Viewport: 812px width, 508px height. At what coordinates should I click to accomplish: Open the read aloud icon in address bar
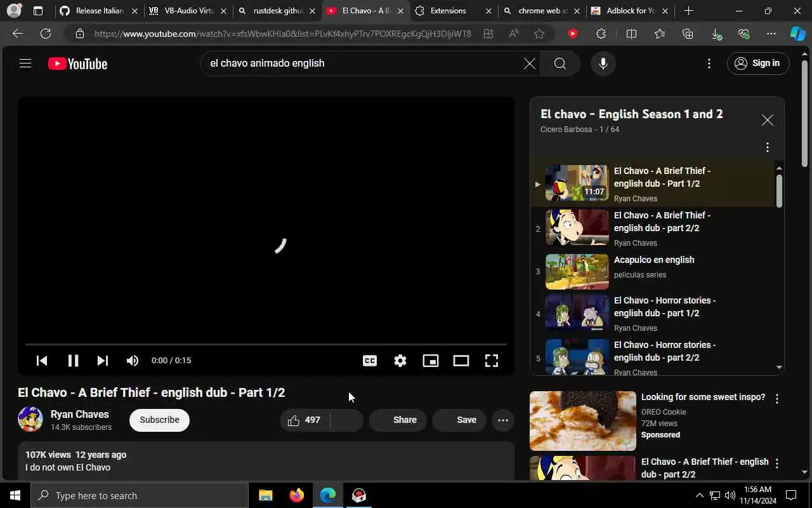click(x=514, y=34)
